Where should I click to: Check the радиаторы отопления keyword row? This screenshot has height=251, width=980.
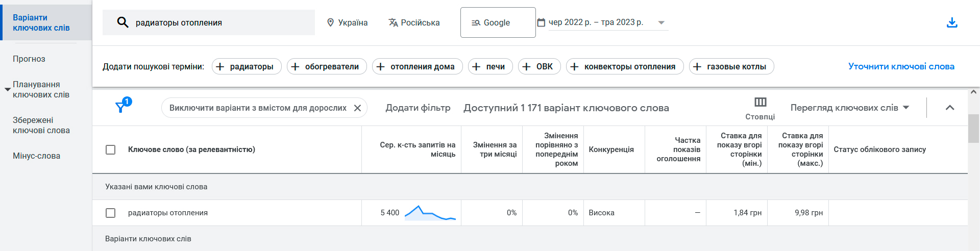pyautogui.click(x=110, y=213)
